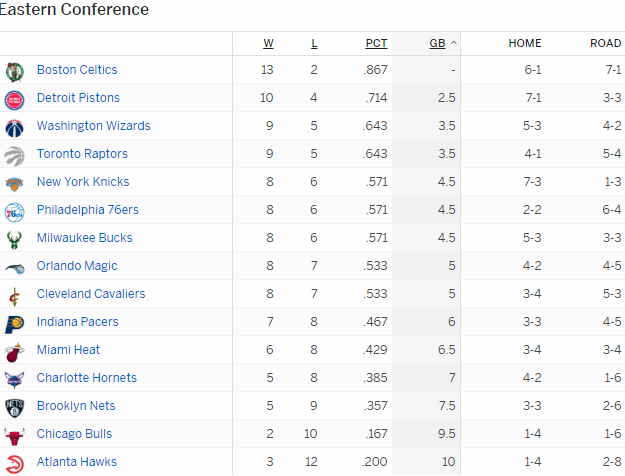This screenshot has width=625, height=476.
Task: Sort standings by the GB column
Action: coord(437,43)
